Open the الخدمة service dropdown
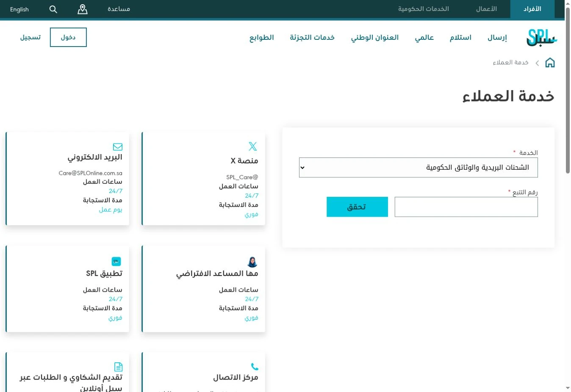The width and height of the screenshot is (571, 392). click(x=419, y=168)
